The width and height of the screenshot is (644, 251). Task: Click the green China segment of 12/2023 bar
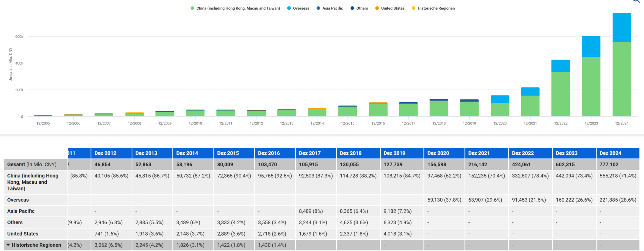point(591,86)
